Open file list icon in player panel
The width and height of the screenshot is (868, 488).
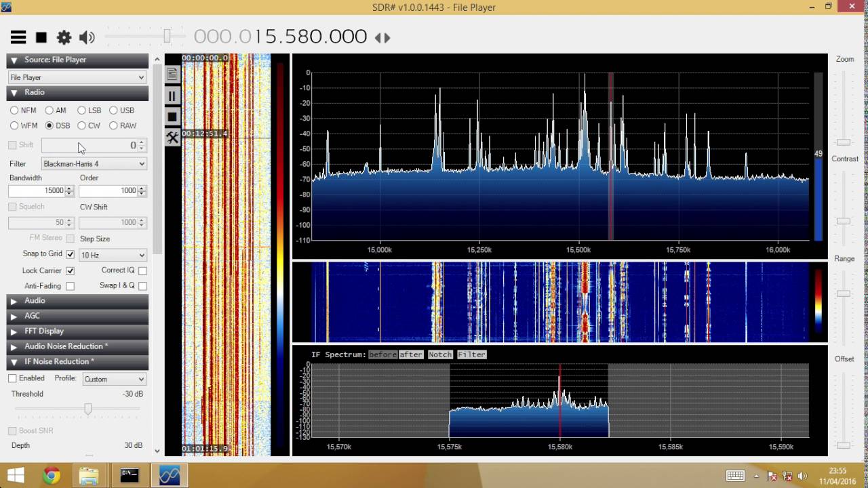pos(172,75)
